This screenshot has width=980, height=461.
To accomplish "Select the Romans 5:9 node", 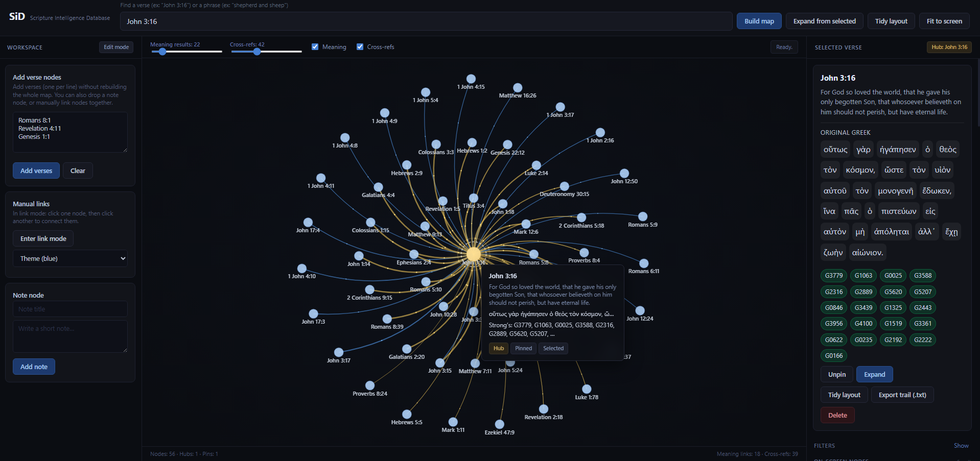I will (643, 216).
